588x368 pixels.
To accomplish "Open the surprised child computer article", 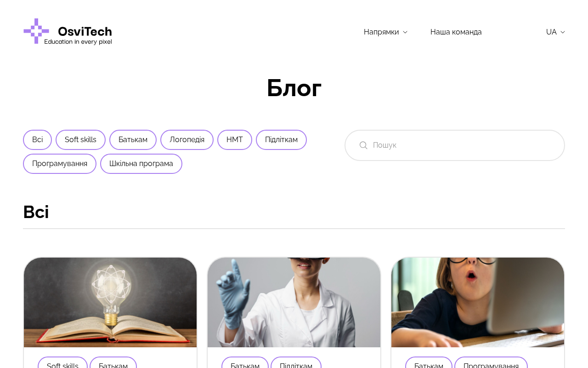I will click(x=478, y=302).
